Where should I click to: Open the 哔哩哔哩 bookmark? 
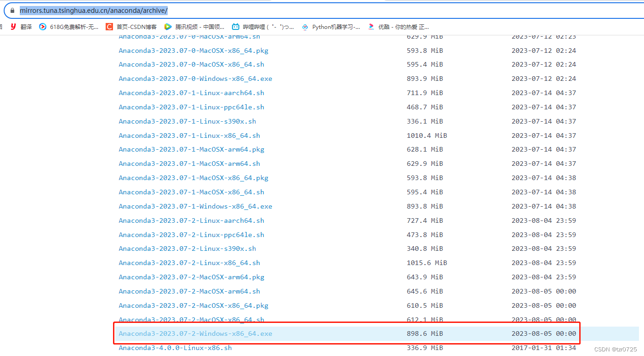click(263, 27)
